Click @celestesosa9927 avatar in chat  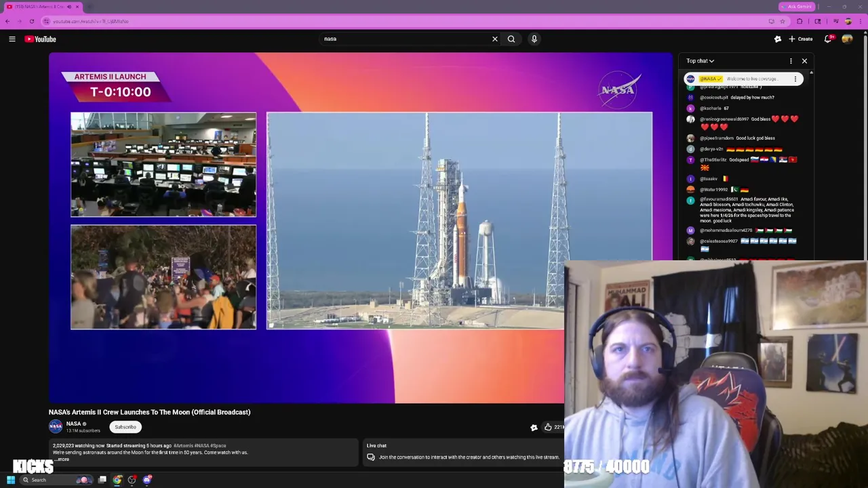point(690,241)
